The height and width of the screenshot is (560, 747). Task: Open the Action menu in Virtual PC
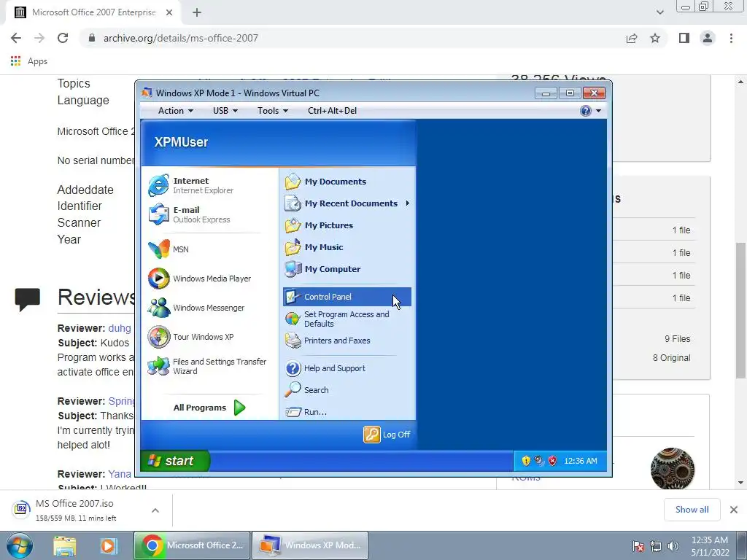tap(175, 111)
